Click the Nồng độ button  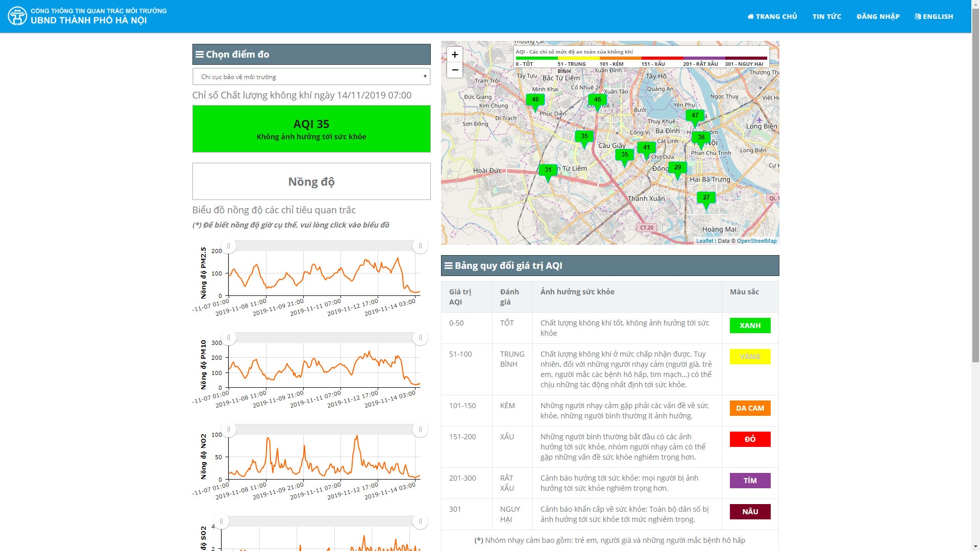pos(311,182)
